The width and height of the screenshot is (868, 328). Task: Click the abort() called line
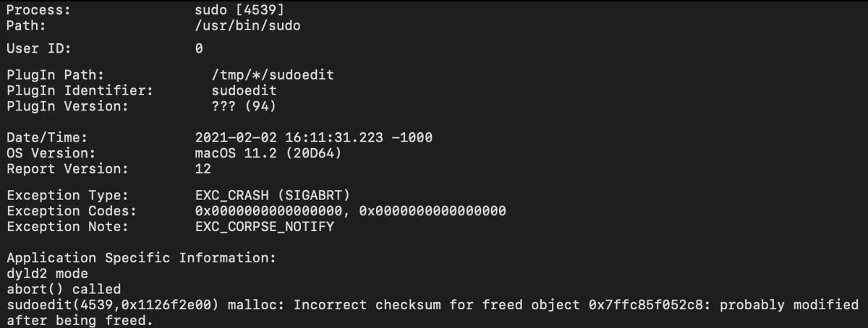pyautogui.click(x=64, y=289)
